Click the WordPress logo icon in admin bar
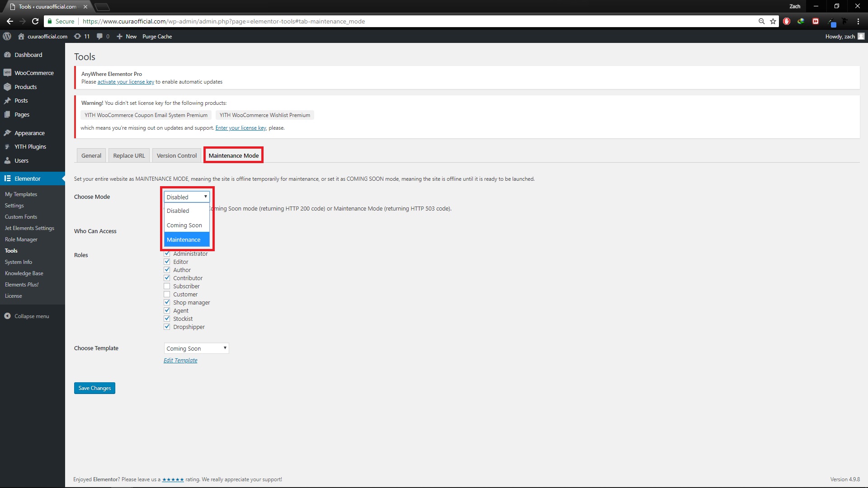This screenshot has width=868, height=488. pos(7,37)
